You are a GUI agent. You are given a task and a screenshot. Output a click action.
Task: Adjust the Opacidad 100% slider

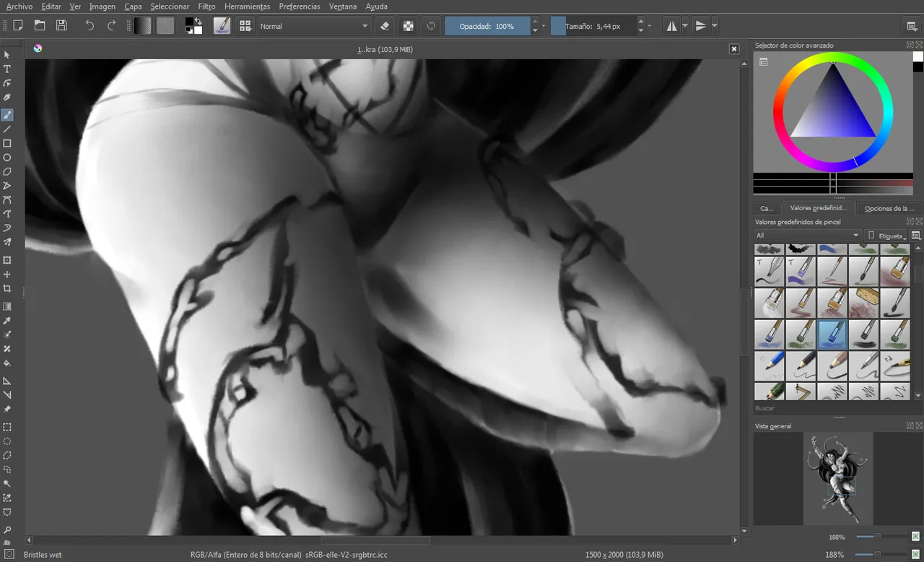[x=487, y=26]
